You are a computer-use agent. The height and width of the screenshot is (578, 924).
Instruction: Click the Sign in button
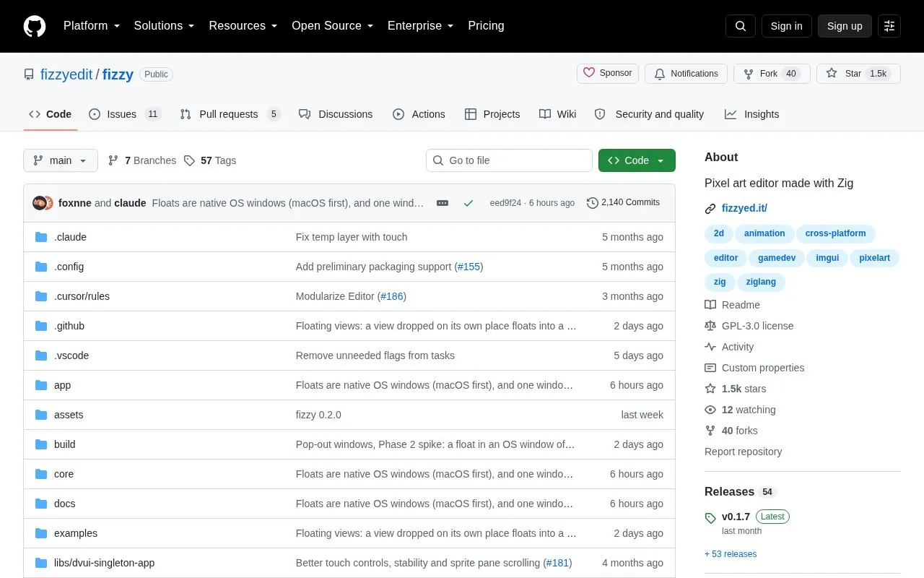786,26
